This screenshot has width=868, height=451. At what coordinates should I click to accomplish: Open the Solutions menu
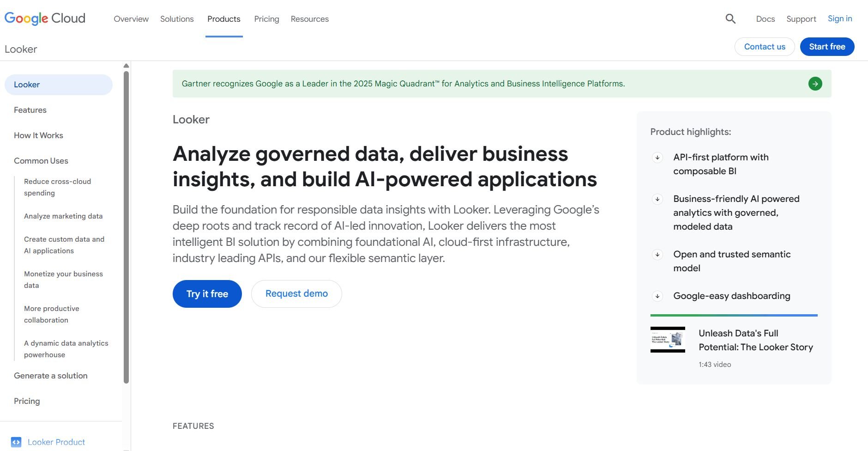(x=177, y=19)
